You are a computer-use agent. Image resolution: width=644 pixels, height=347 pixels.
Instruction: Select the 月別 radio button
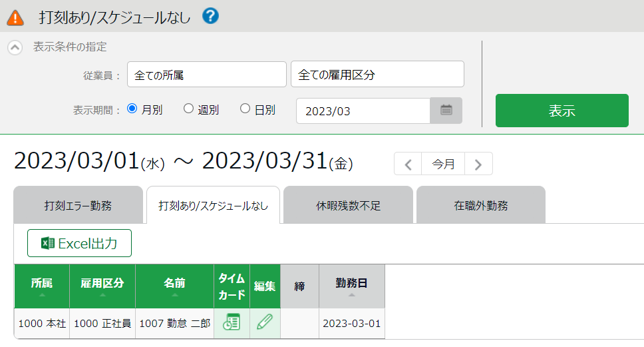pyautogui.click(x=132, y=109)
